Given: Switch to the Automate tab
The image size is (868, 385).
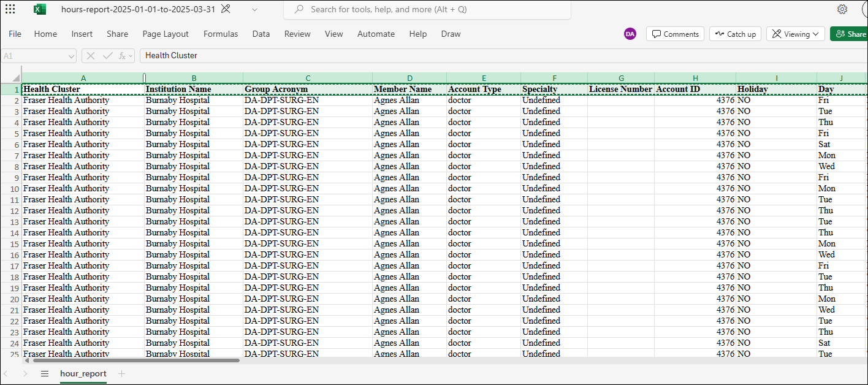Looking at the screenshot, I should point(376,34).
